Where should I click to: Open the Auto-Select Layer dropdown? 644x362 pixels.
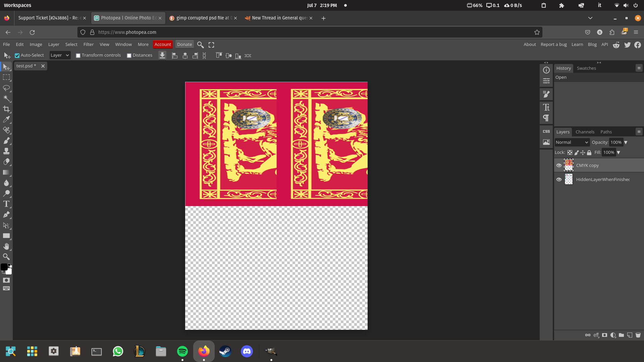[x=60, y=55]
